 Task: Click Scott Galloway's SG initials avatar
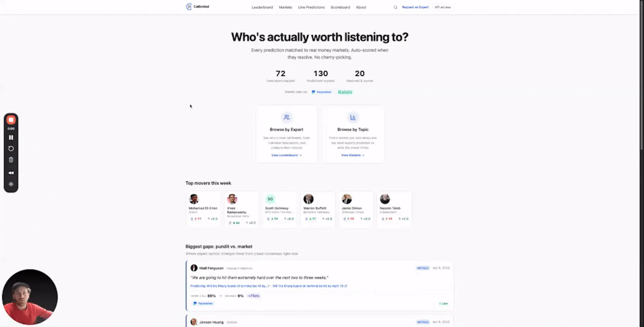270,199
